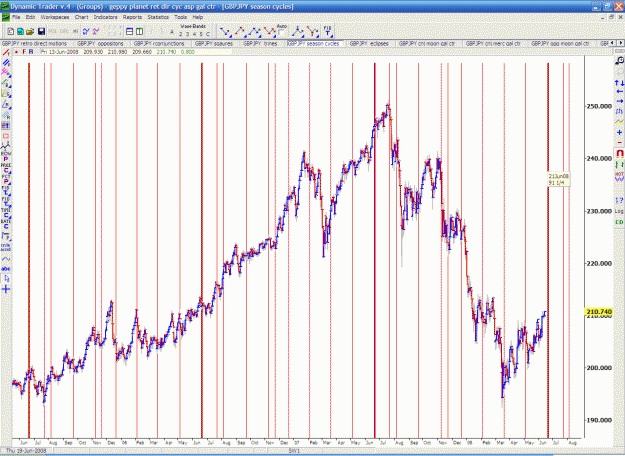Select wave band 3

point(187,34)
